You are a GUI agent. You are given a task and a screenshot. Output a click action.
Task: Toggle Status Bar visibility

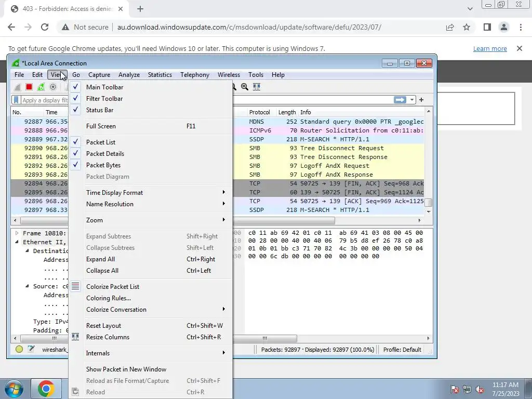151,110
